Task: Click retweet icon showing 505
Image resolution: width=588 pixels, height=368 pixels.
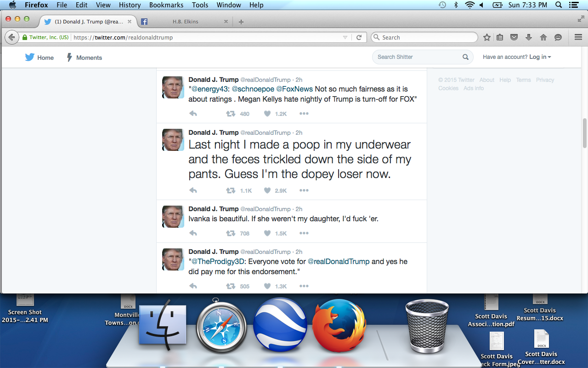Action: point(231,286)
